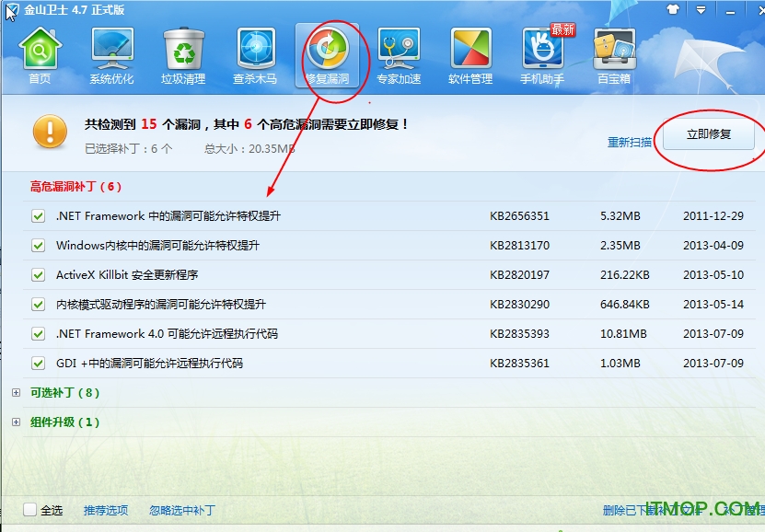Viewport: 765px width, 532px height.
Task: Open 专家加速 expert acceleration
Action: pos(399,53)
